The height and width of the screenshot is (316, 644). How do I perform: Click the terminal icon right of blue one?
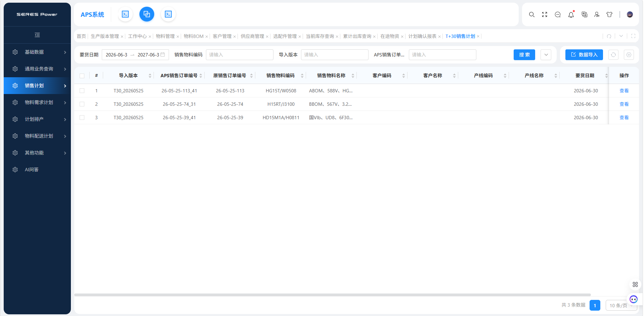168,14
